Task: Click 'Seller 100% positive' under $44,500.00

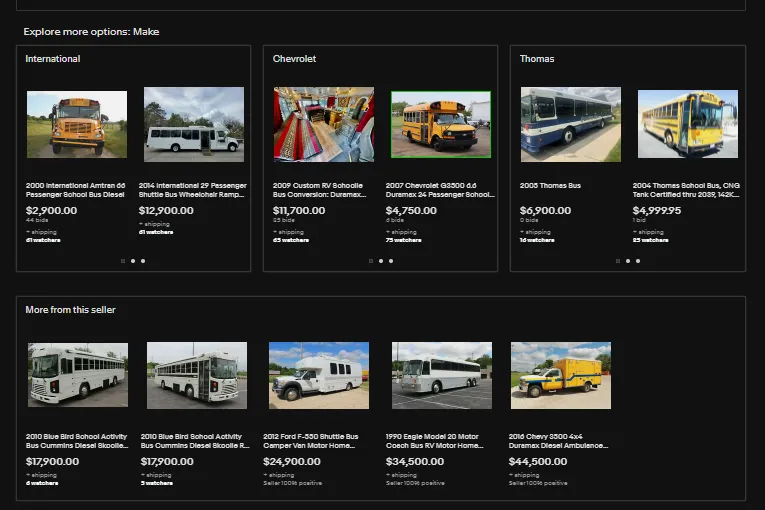Action: pos(538,483)
